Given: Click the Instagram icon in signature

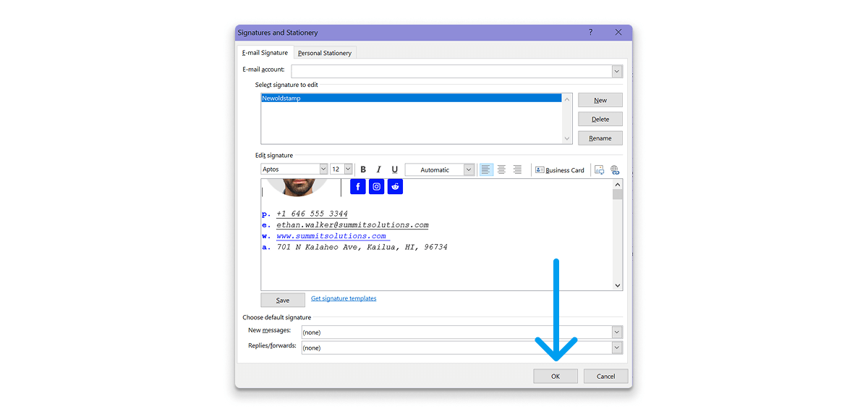Looking at the screenshot, I should [x=377, y=187].
